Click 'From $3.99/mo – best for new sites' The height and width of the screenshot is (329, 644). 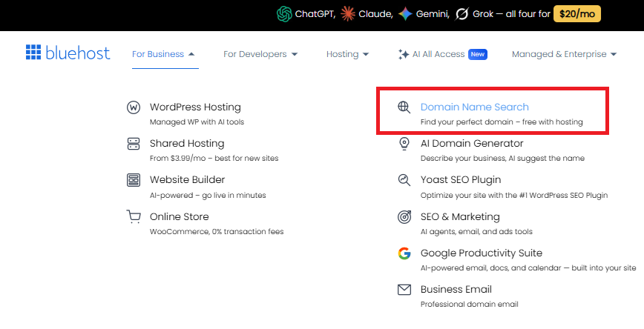[x=214, y=159]
